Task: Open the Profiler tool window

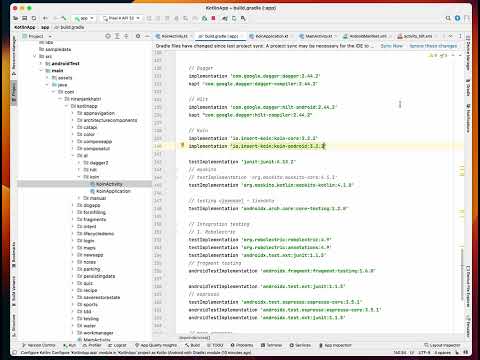Action: [92, 345]
